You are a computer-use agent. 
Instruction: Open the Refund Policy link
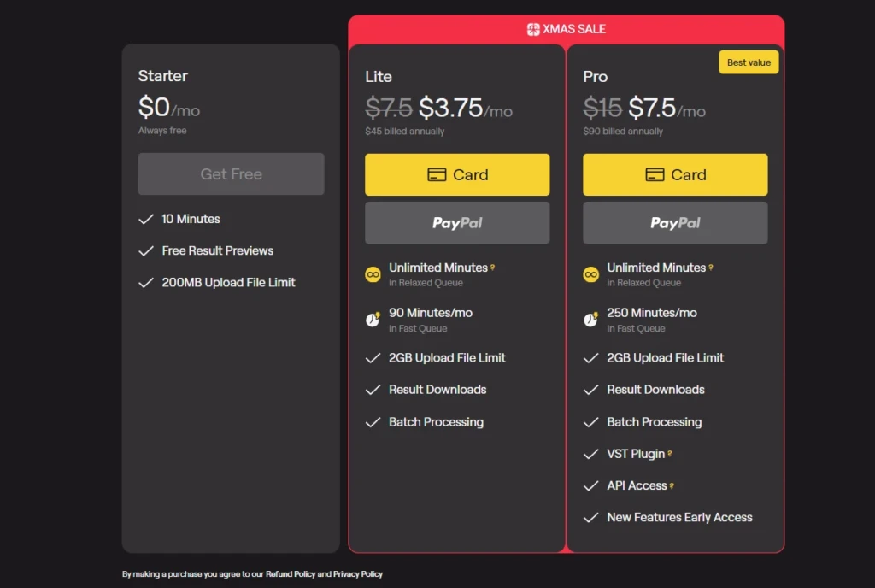pos(291,574)
